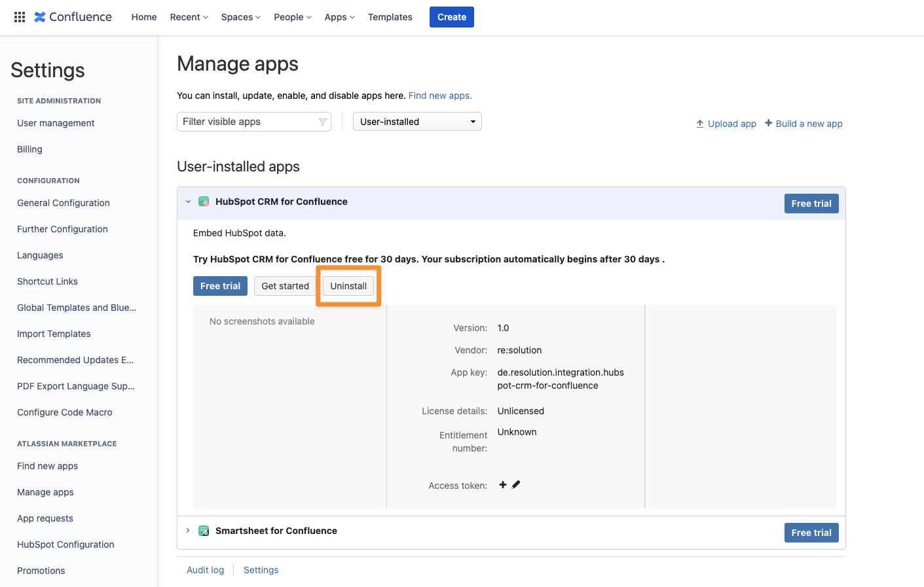The image size is (924, 587).
Task: Click the plus icon beside Build a new app
Action: click(x=769, y=123)
